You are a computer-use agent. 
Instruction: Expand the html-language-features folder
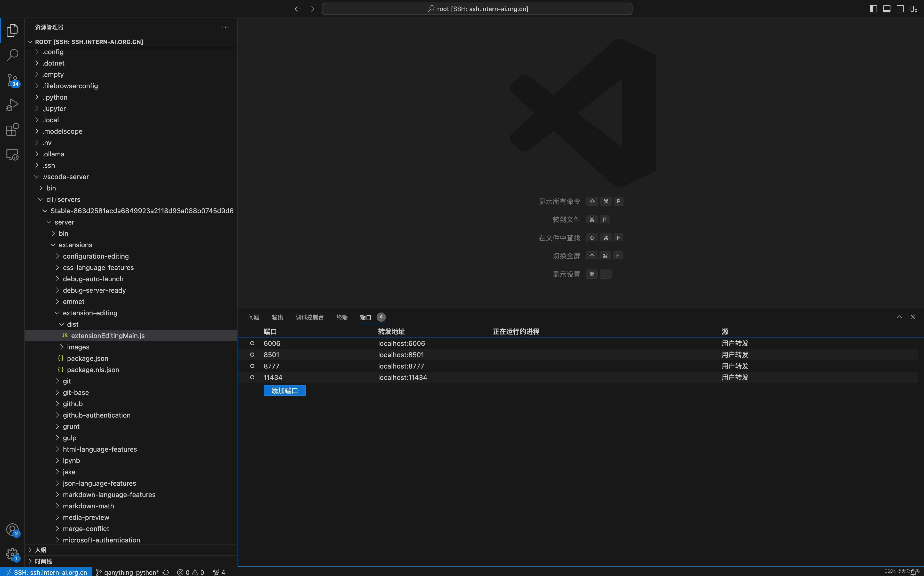coord(131,449)
